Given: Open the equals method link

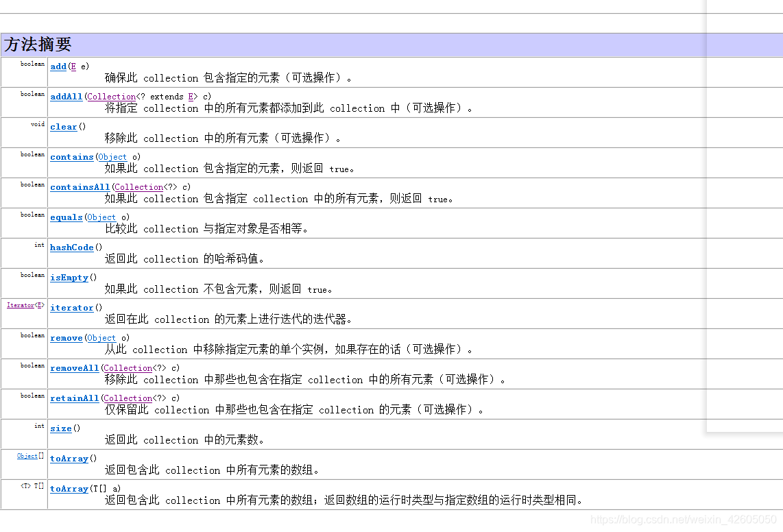Looking at the screenshot, I should click(x=66, y=217).
